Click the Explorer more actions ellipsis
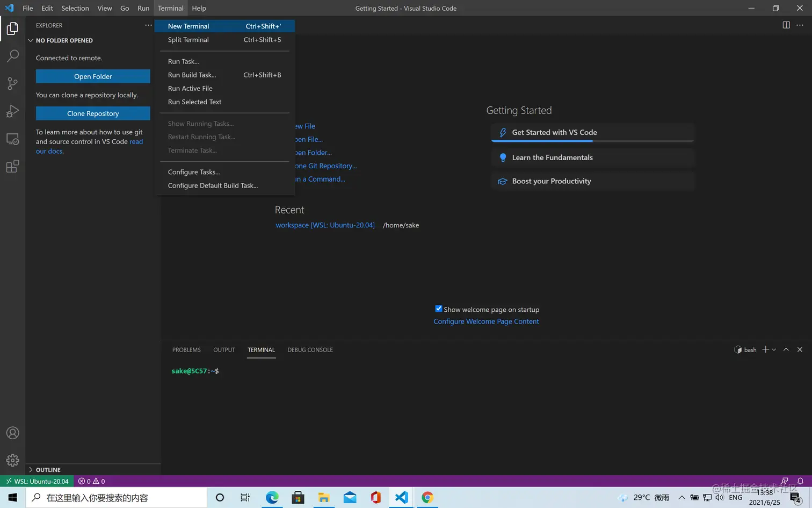The image size is (812, 508). pos(148,25)
